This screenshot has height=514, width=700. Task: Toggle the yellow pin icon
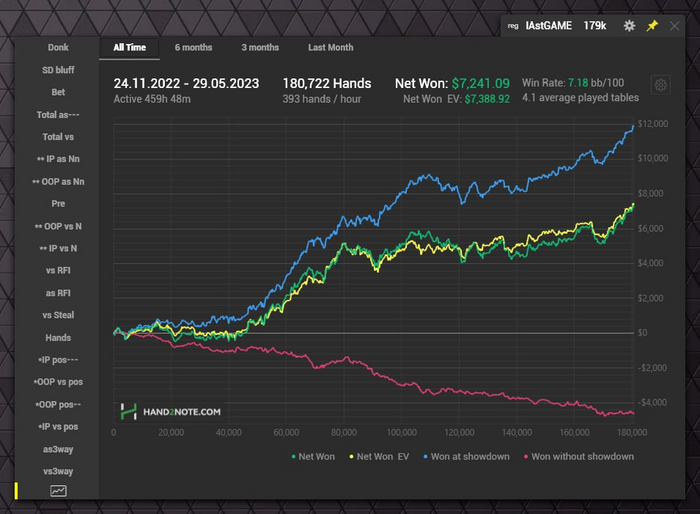[x=652, y=26]
